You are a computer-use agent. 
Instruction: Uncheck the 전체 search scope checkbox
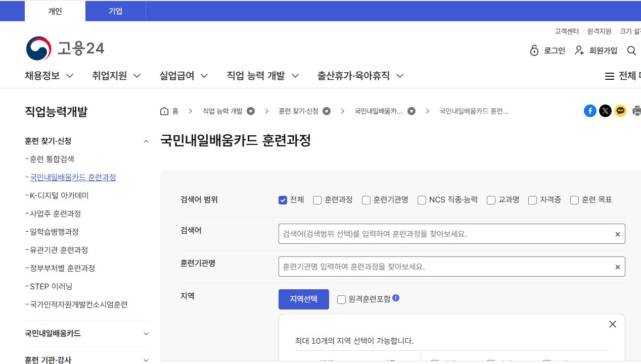[283, 200]
